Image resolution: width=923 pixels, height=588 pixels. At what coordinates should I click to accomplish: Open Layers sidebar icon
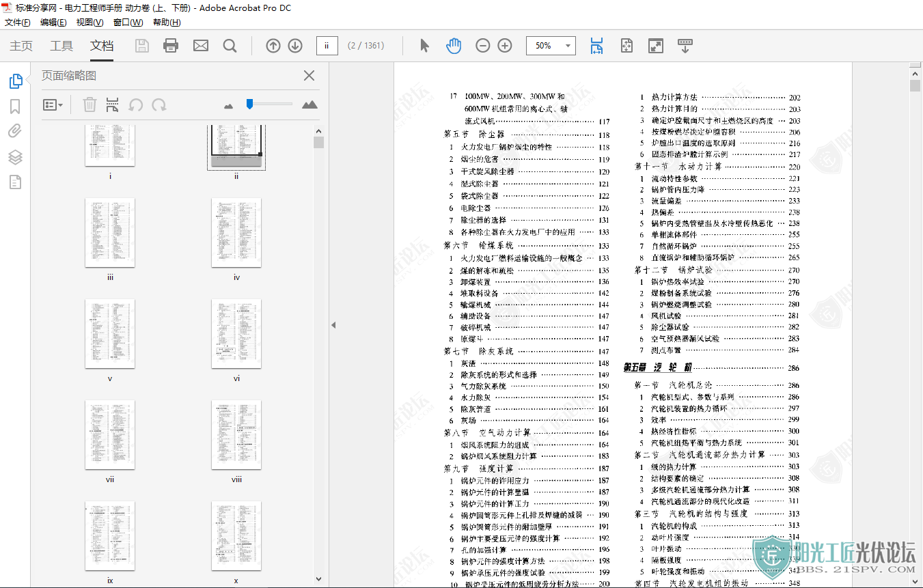[15, 157]
